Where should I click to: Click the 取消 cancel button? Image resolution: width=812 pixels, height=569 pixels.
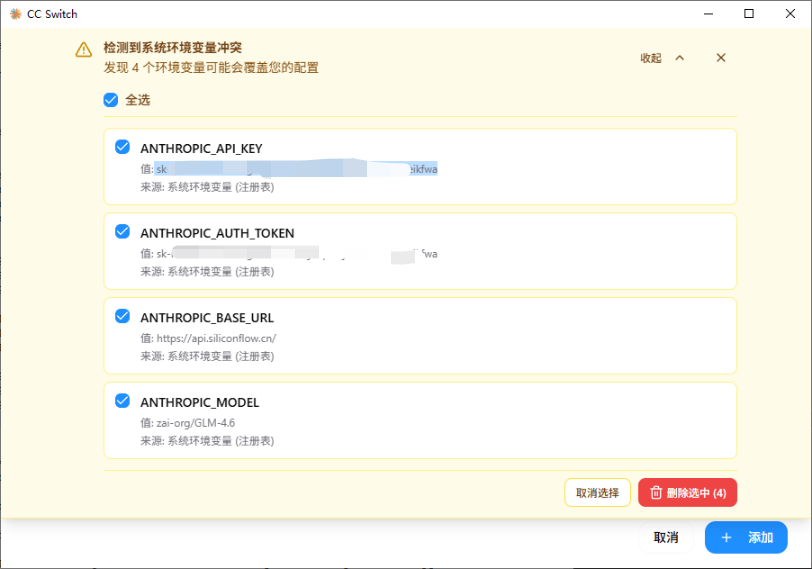click(x=665, y=537)
